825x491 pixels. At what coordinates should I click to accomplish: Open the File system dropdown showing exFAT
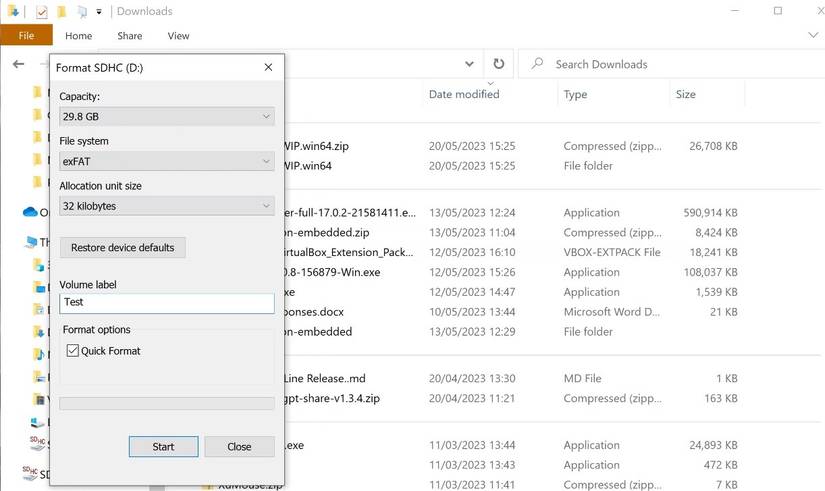(x=167, y=161)
